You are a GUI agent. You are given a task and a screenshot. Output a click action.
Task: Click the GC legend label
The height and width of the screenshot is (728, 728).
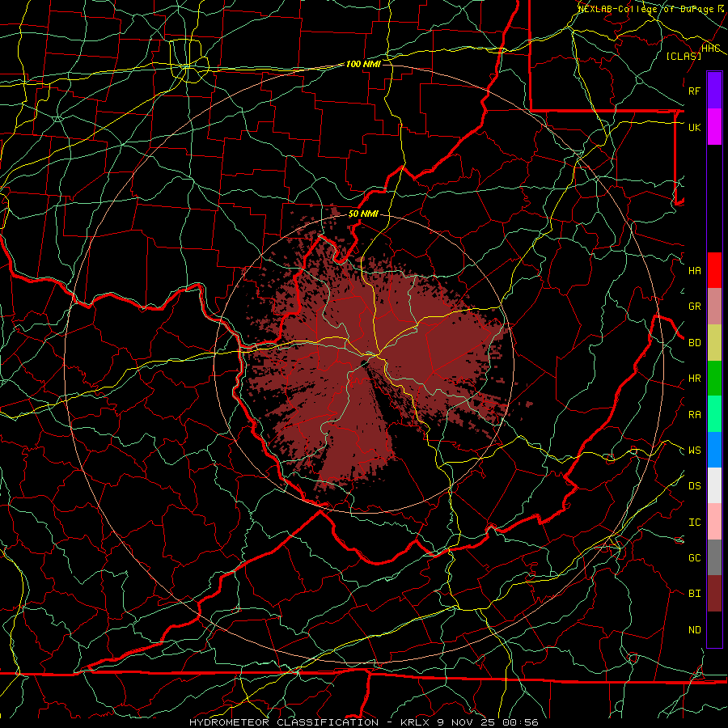tap(694, 558)
